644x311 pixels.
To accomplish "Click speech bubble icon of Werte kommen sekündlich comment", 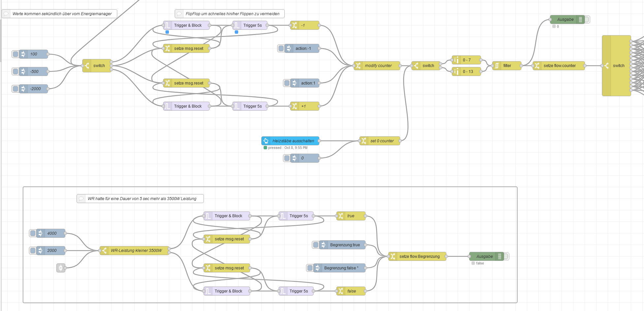I will point(6,14).
